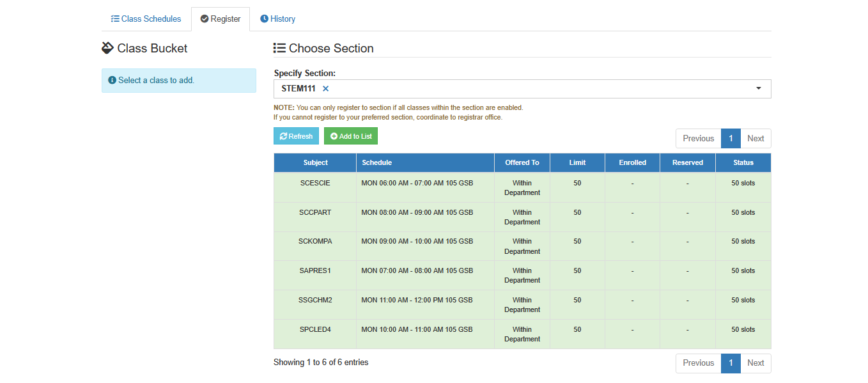Select the SSGCHM2 subject row

click(x=522, y=304)
